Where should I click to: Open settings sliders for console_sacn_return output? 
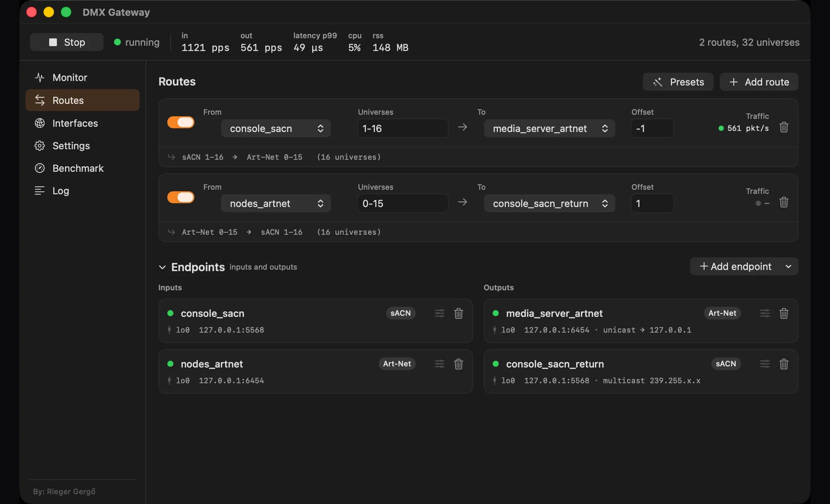pyautogui.click(x=765, y=364)
